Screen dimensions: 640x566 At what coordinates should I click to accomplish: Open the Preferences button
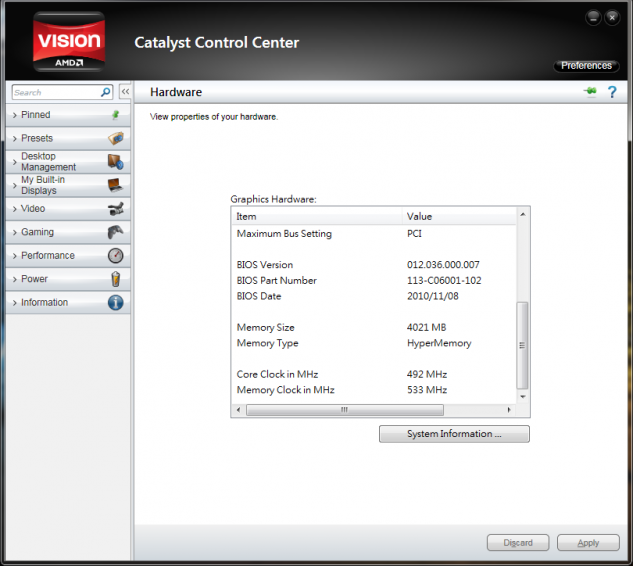coord(586,66)
